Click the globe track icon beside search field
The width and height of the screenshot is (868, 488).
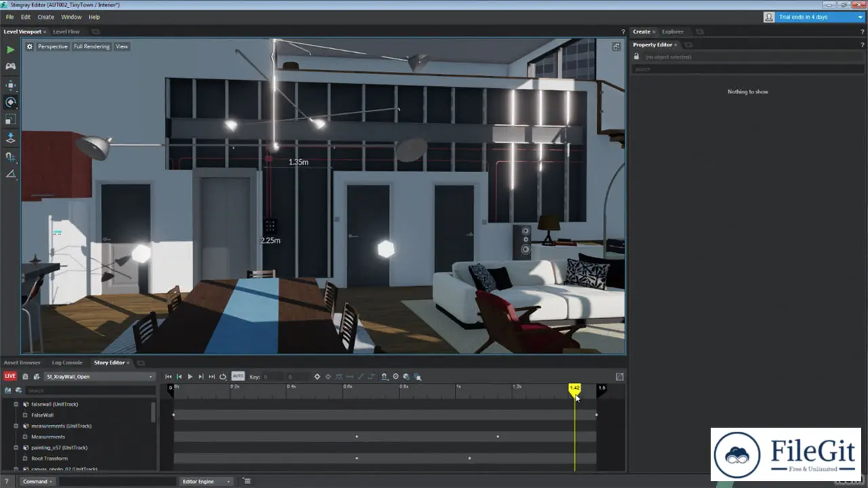(x=18, y=390)
